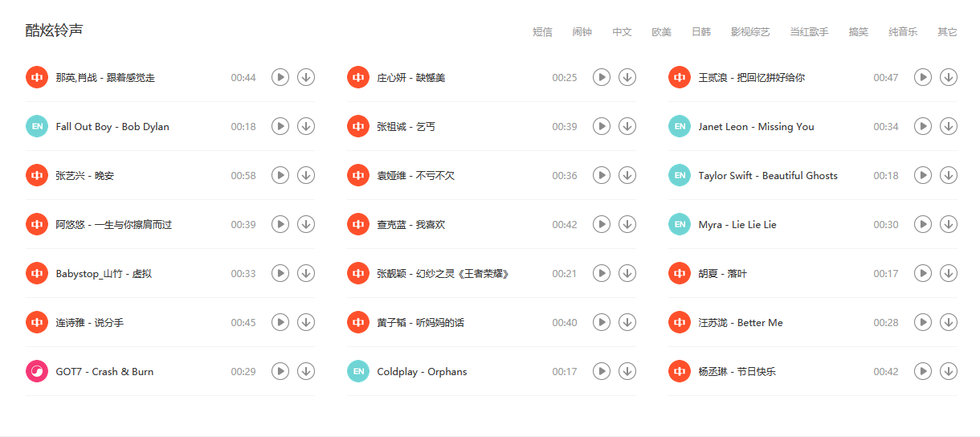Download the Fall Out Boy - Bob Dylan ringtone

[305, 126]
